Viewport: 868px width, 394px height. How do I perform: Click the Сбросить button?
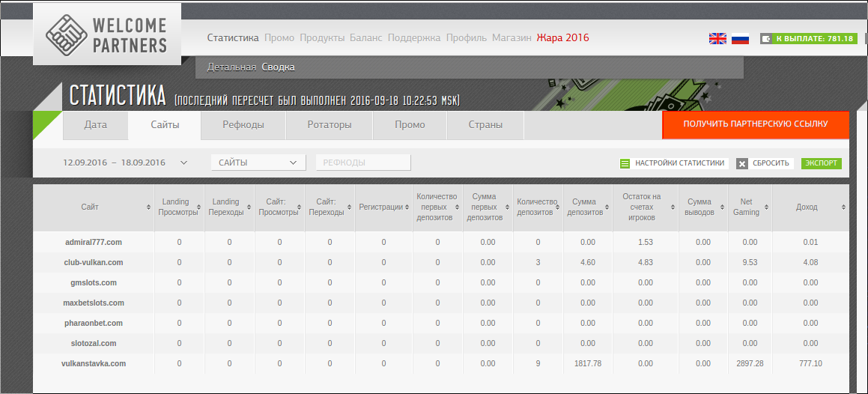(765, 163)
